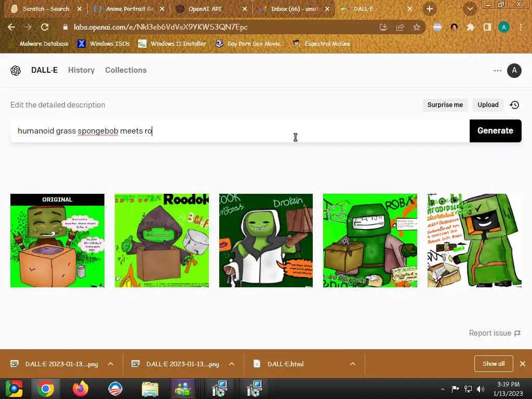Open the Chrome three-dot menu

tap(521, 27)
